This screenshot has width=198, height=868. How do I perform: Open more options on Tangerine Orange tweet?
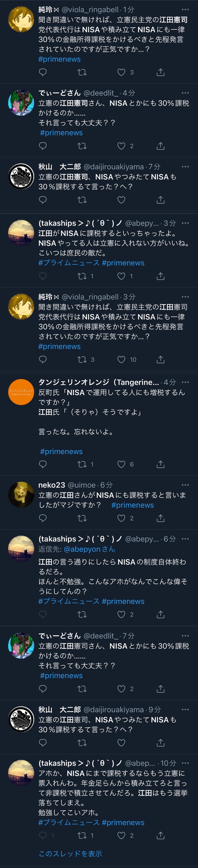point(185,382)
